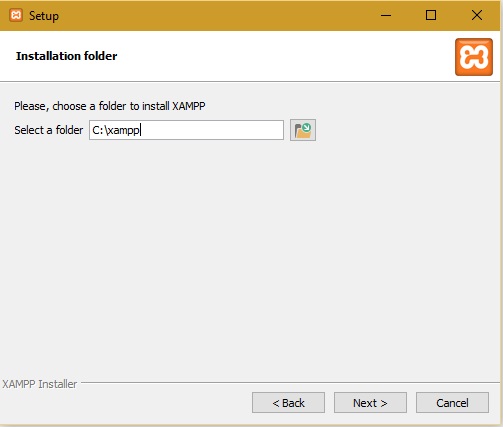Proceed with the Next > button
This screenshot has height=427, width=503.
pyautogui.click(x=370, y=403)
